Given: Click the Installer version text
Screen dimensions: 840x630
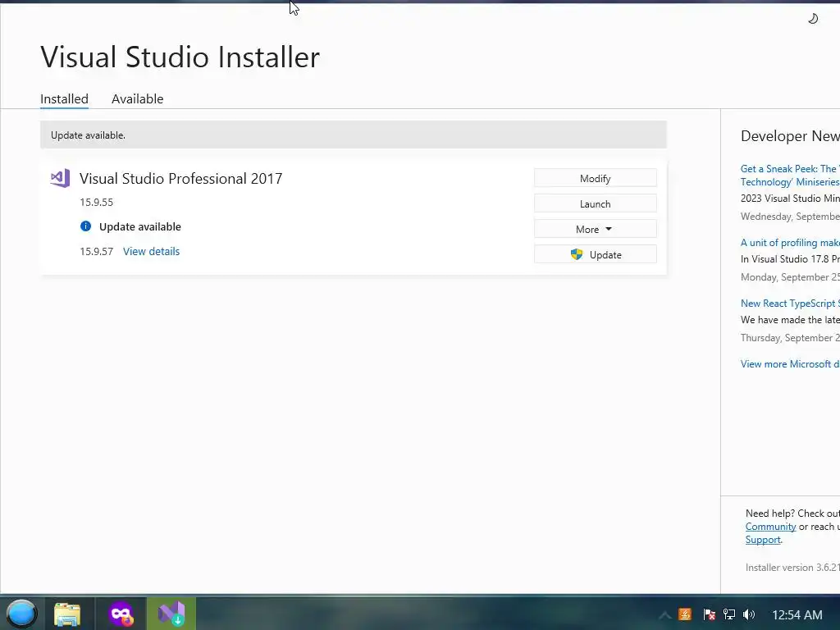Looking at the screenshot, I should (x=792, y=568).
